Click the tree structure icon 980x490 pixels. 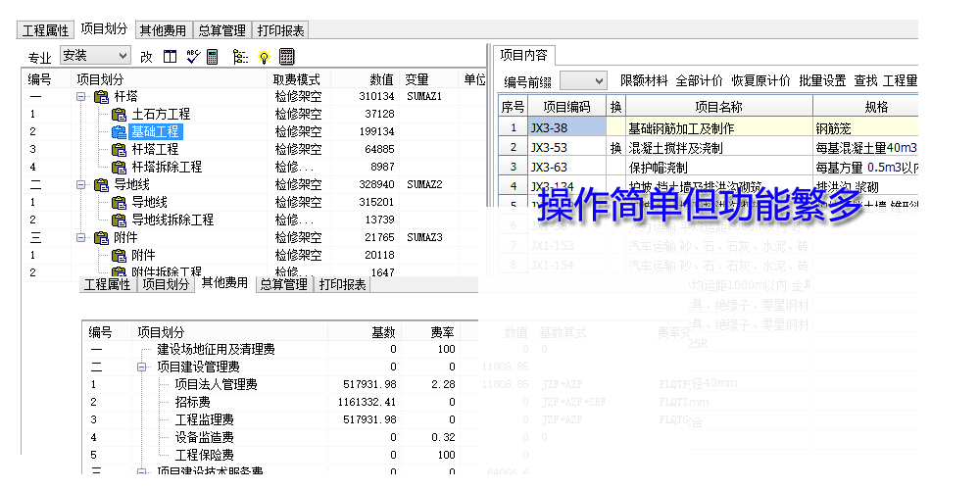pos(241,57)
